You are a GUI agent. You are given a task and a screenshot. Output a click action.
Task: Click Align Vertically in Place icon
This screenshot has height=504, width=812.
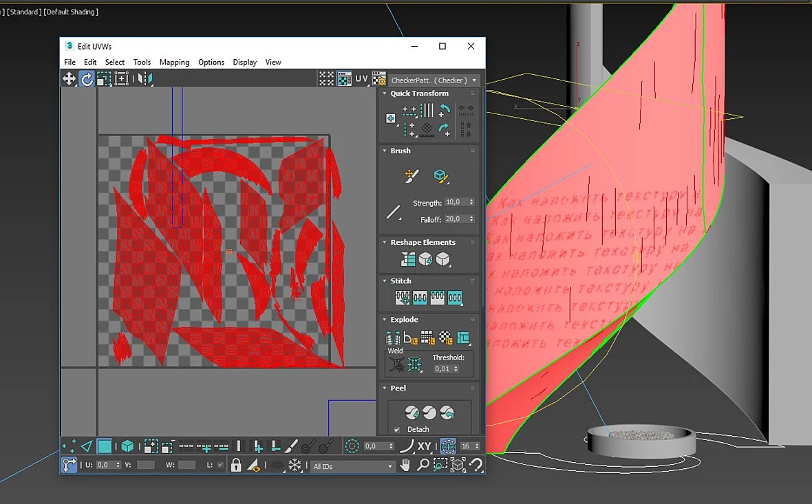(x=409, y=129)
